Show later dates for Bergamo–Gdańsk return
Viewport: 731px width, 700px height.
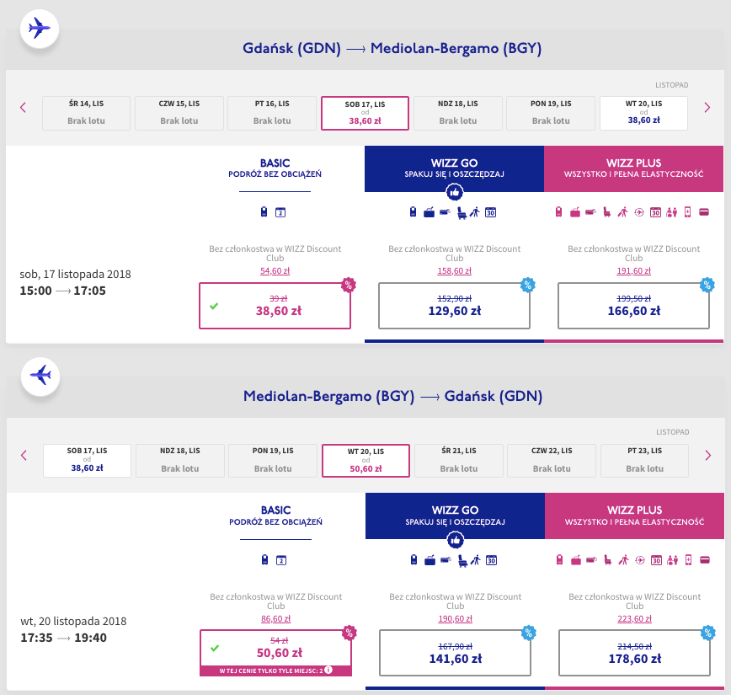707,455
